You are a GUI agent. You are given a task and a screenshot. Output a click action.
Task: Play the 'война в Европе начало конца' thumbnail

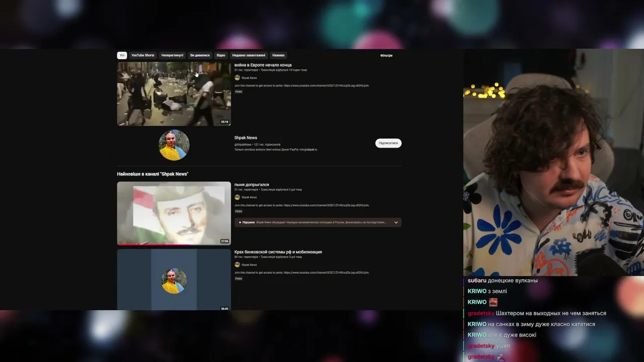[x=174, y=94]
